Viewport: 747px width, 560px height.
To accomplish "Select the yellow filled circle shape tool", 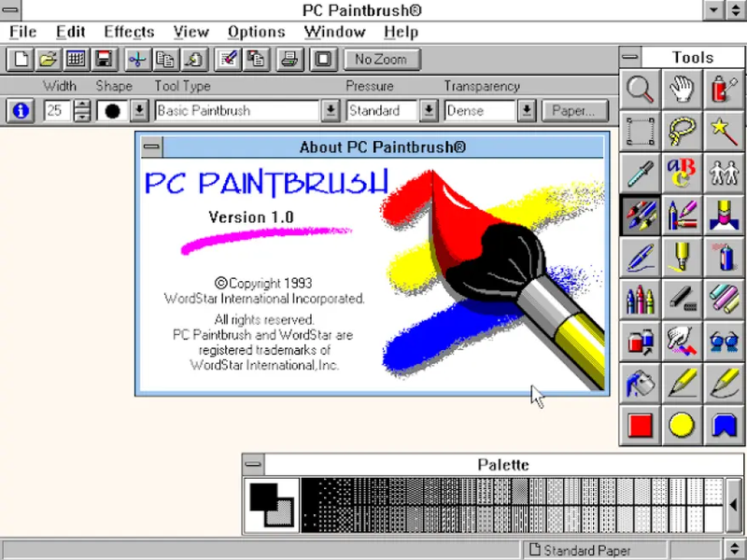I will 682,426.
